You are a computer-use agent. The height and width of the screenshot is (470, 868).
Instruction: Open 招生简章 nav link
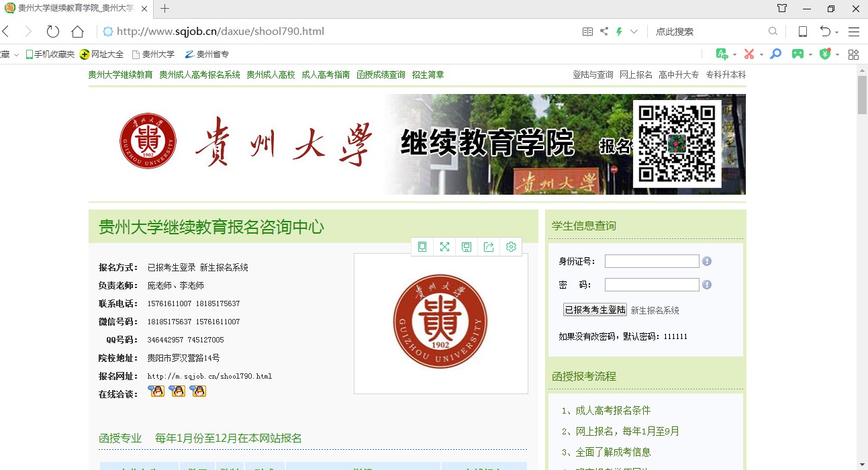428,75
